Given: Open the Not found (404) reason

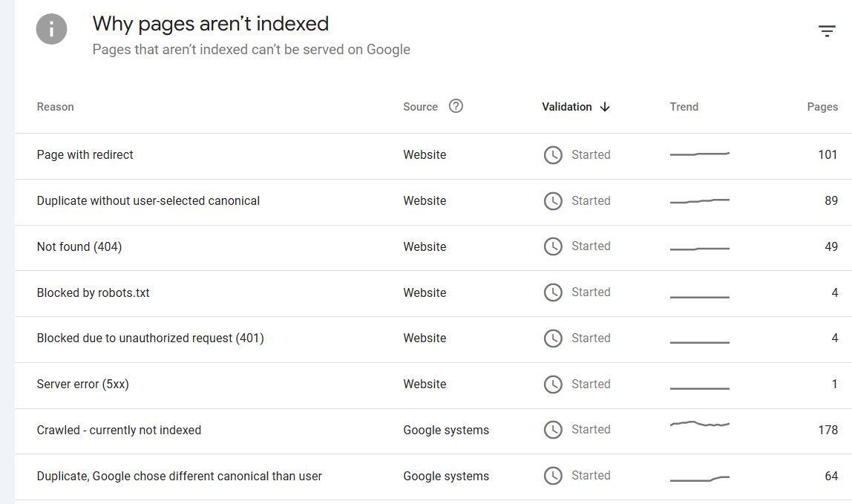Looking at the screenshot, I should click(79, 247).
